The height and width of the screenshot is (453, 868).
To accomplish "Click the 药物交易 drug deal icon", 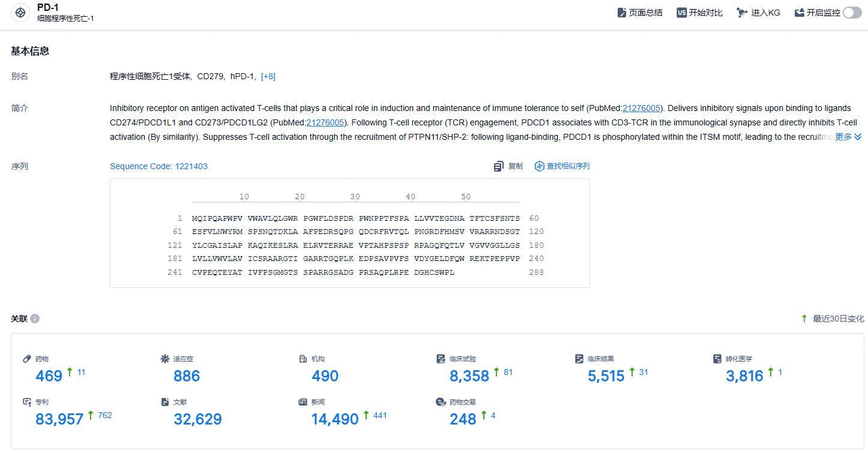I will 441,402.
